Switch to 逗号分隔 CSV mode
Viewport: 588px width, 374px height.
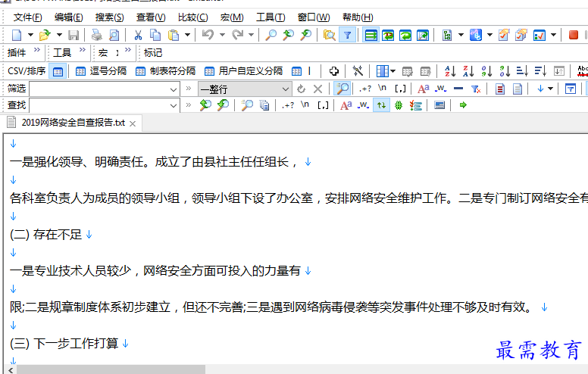[101, 71]
